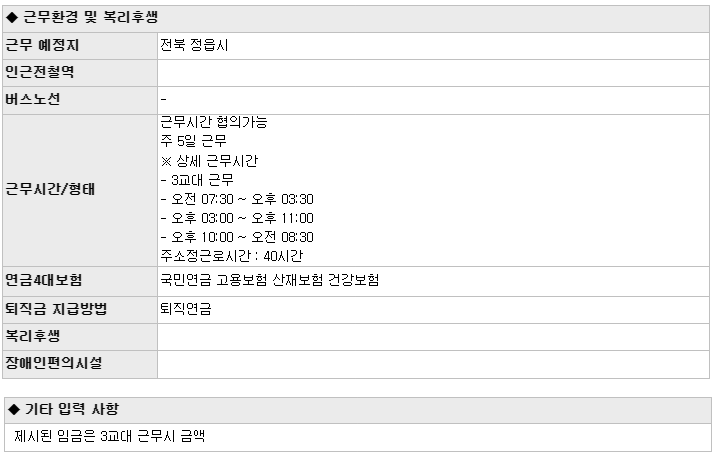
Task: Select the 인근전철역 row label
Action: 80,73
